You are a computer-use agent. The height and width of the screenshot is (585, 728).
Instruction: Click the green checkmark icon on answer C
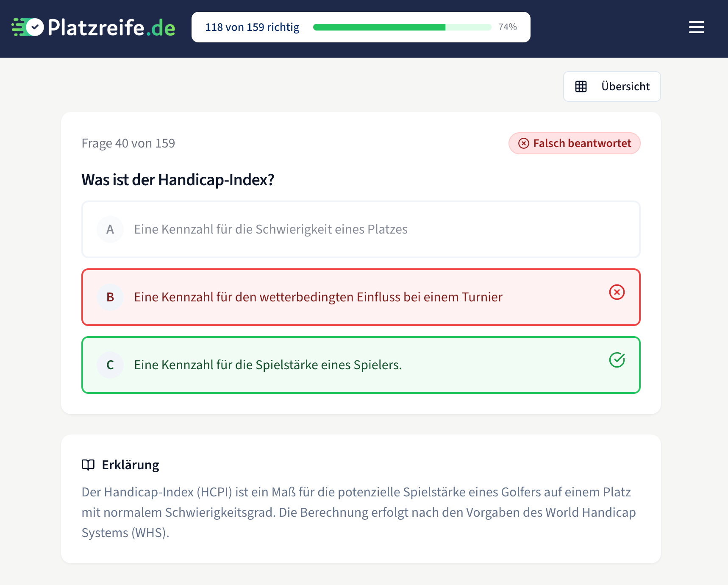[x=617, y=360]
